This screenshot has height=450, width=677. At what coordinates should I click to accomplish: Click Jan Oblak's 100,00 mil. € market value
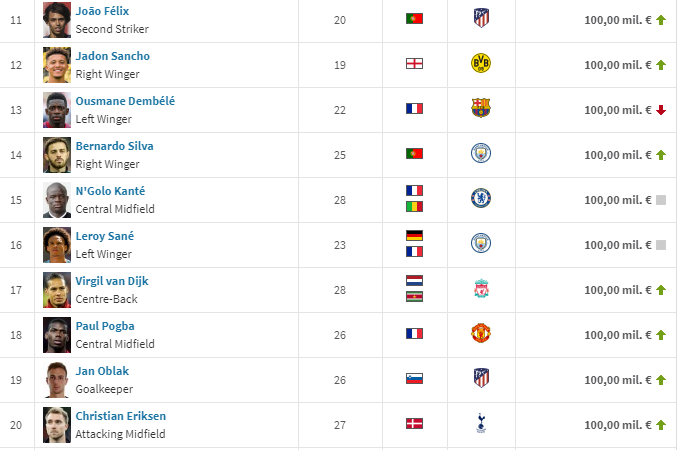(x=617, y=380)
